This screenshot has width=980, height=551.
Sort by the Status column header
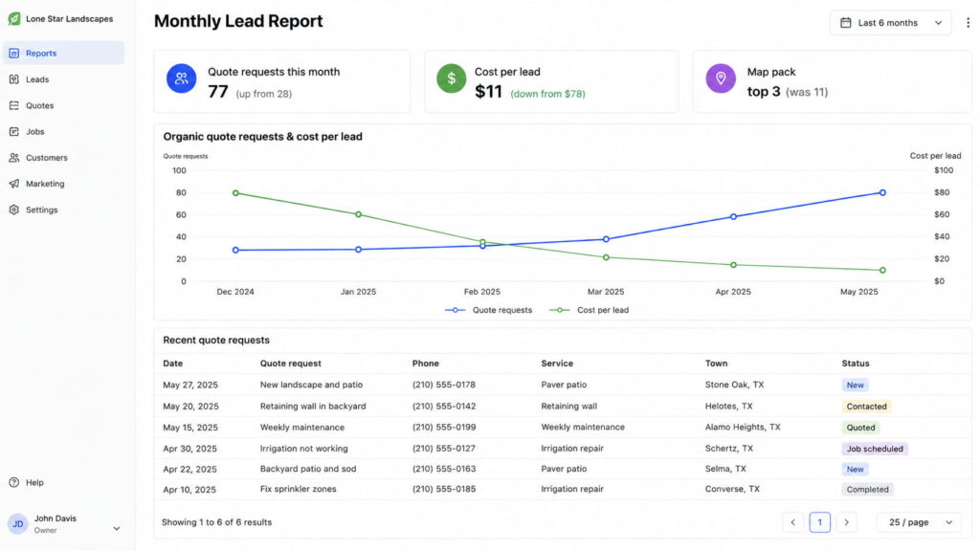point(855,363)
